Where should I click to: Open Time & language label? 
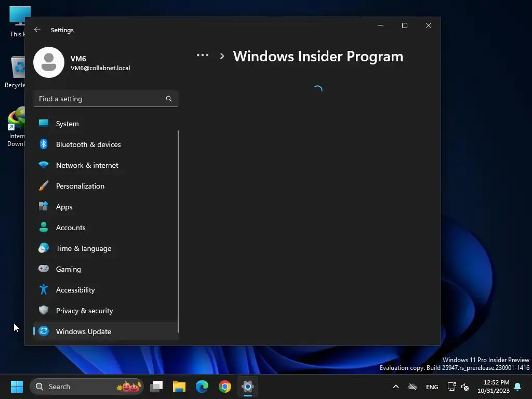point(84,248)
